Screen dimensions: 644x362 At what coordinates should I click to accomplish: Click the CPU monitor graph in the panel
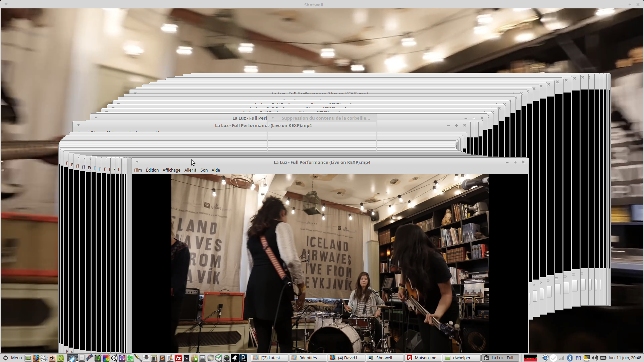[531, 358]
